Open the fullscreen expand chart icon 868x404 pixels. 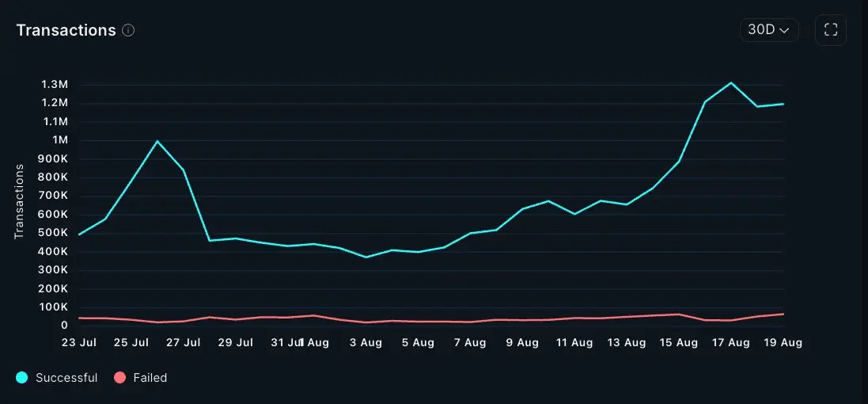(830, 30)
